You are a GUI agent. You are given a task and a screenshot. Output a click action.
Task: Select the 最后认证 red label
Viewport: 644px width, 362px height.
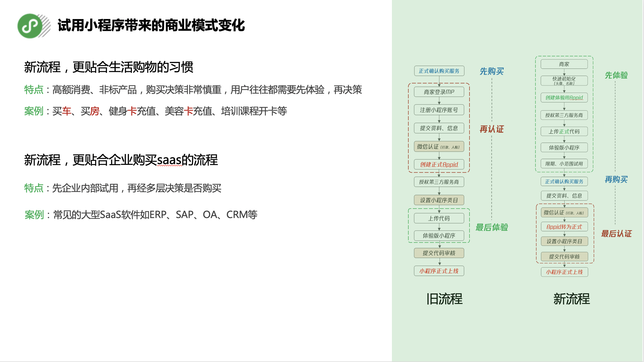coord(616,234)
